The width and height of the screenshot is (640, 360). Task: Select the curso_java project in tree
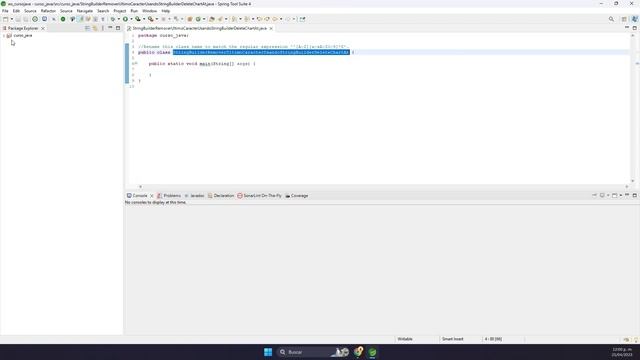pyautogui.click(x=22, y=36)
